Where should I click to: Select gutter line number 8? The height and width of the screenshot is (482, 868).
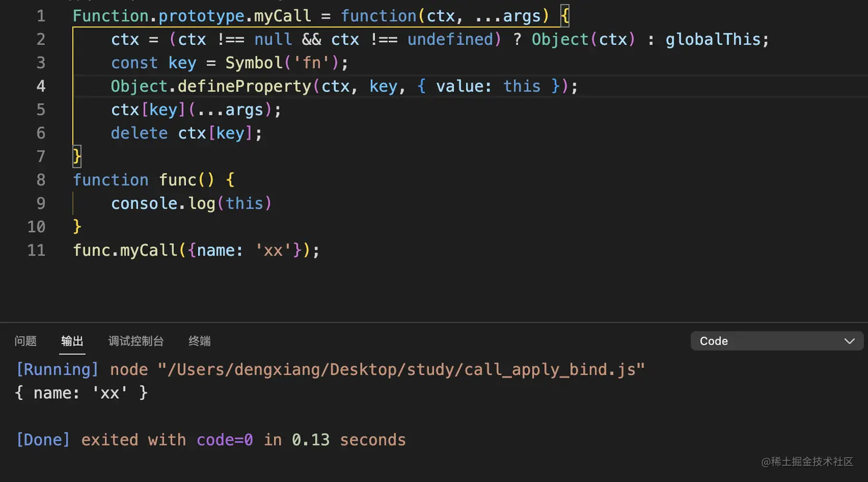(x=41, y=180)
